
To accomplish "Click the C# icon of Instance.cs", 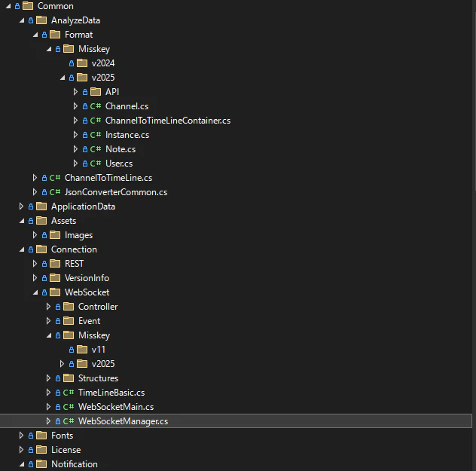I will click(x=96, y=135).
